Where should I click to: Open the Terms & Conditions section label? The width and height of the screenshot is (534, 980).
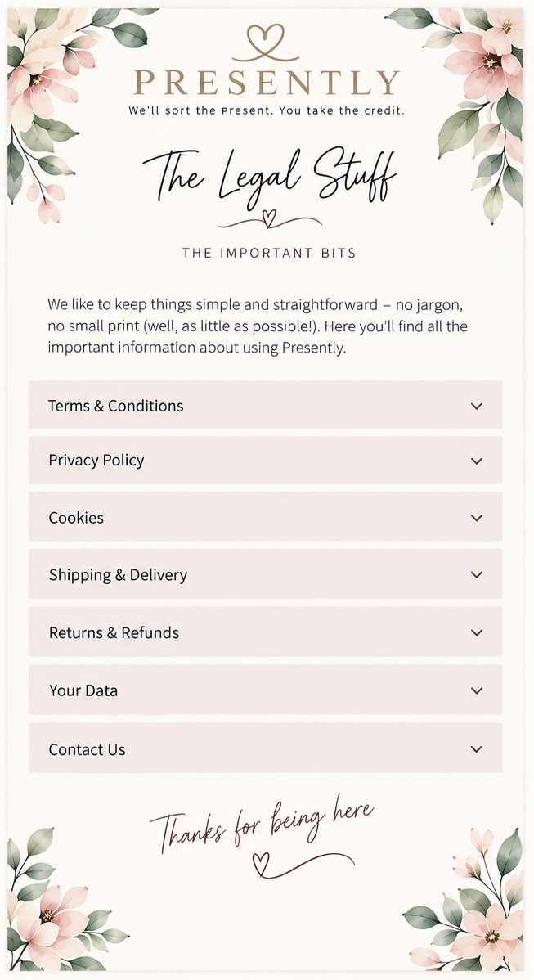pyautogui.click(x=115, y=406)
